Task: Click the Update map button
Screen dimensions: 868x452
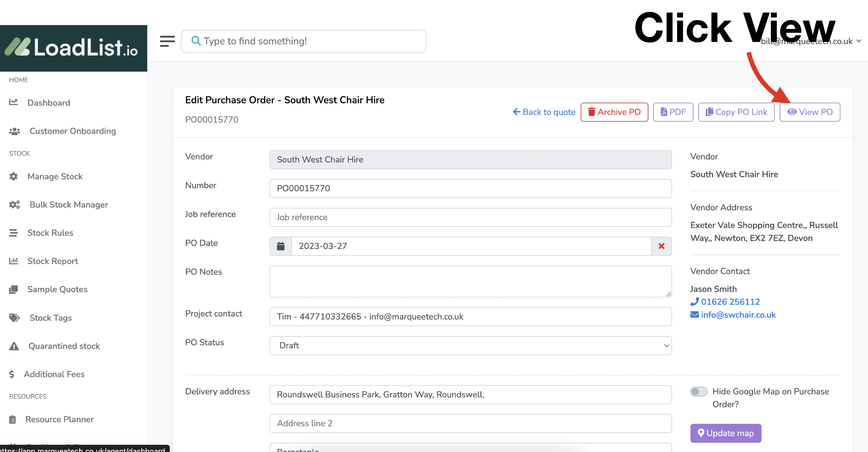Action: point(725,433)
